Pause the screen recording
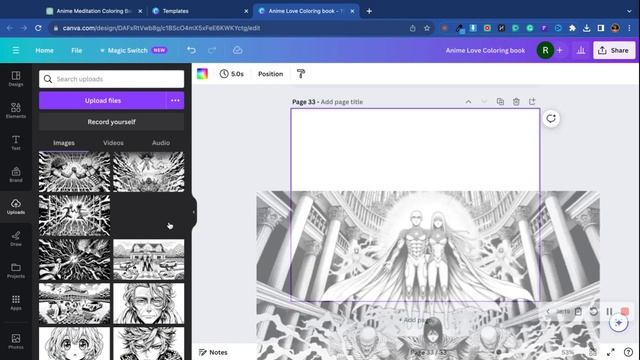640x360 pixels. (609, 311)
